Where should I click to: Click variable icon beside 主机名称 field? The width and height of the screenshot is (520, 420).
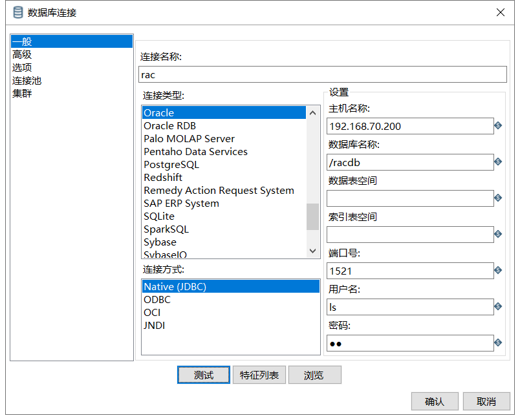coord(498,125)
